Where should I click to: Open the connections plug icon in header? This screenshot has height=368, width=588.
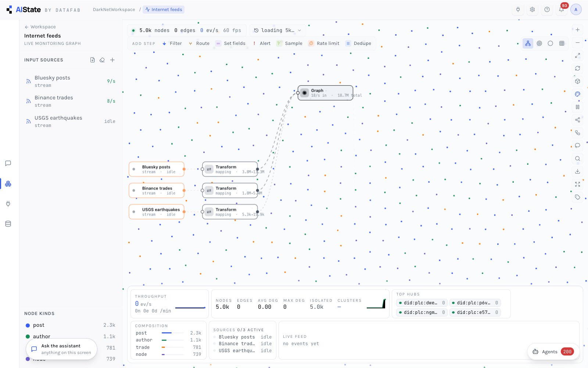pyautogui.click(x=518, y=10)
